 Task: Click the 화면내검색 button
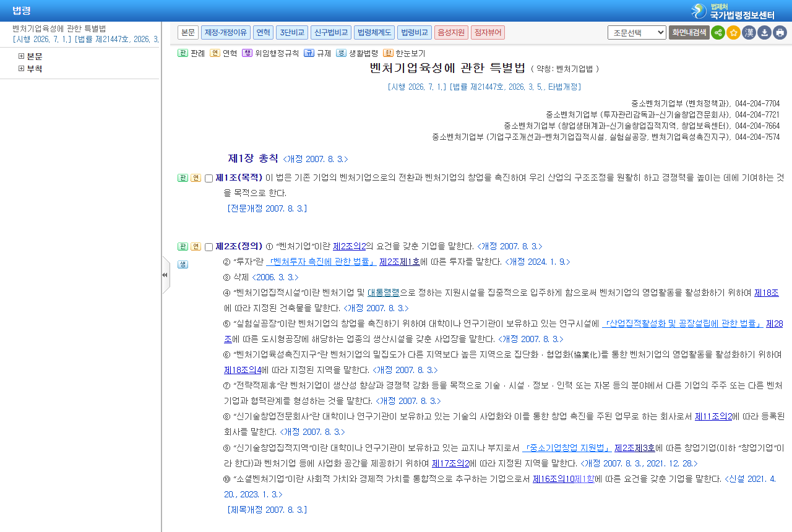coord(689,32)
